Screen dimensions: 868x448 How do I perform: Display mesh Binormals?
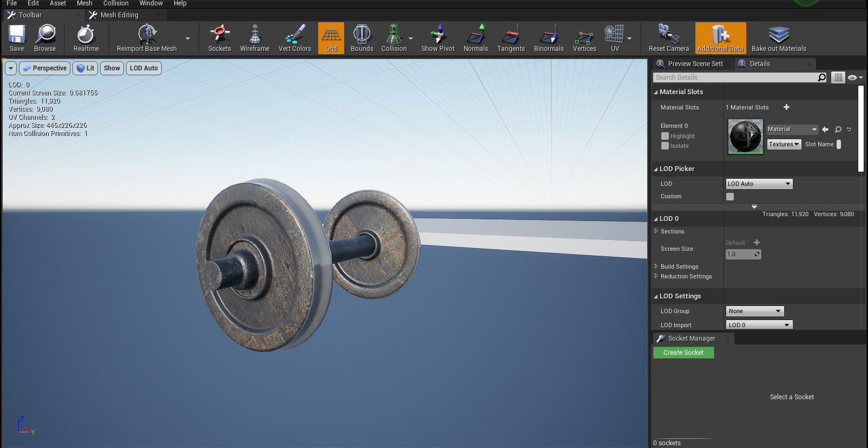point(549,38)
